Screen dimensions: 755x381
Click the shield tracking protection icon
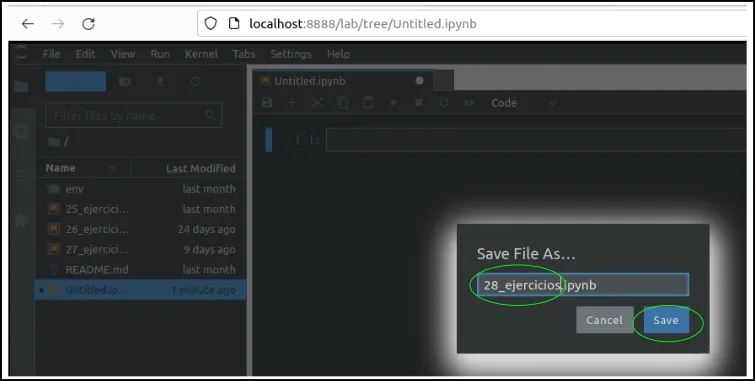[211, 24]
